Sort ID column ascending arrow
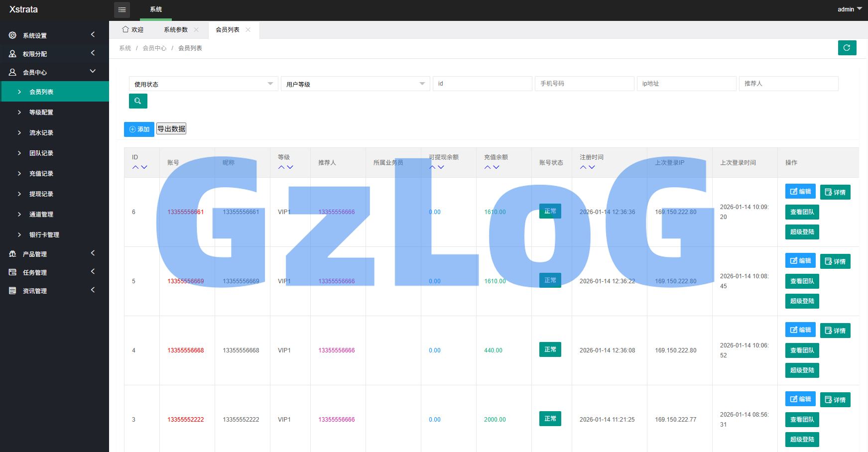The image size is (868, 452). pyautogui.click(x=135, y=167)
